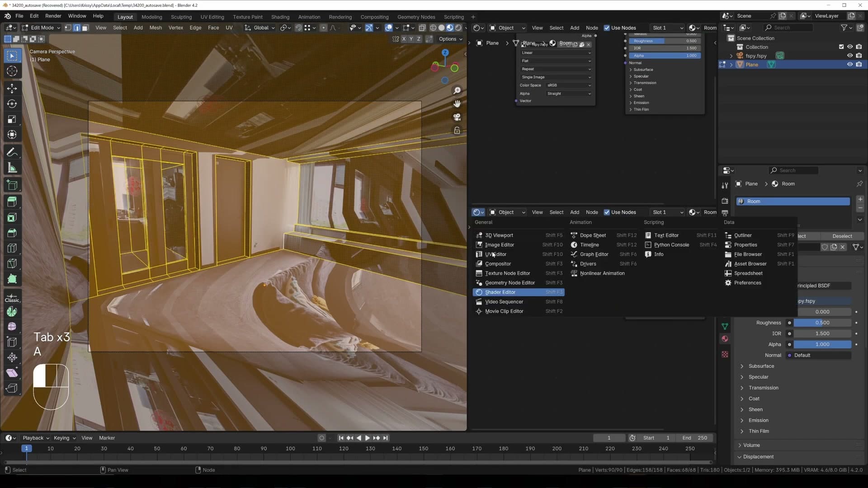Image resolution: width=868 pixels, height=488 pixels.
Task: Play the animation forward
Action: point(367,438)
